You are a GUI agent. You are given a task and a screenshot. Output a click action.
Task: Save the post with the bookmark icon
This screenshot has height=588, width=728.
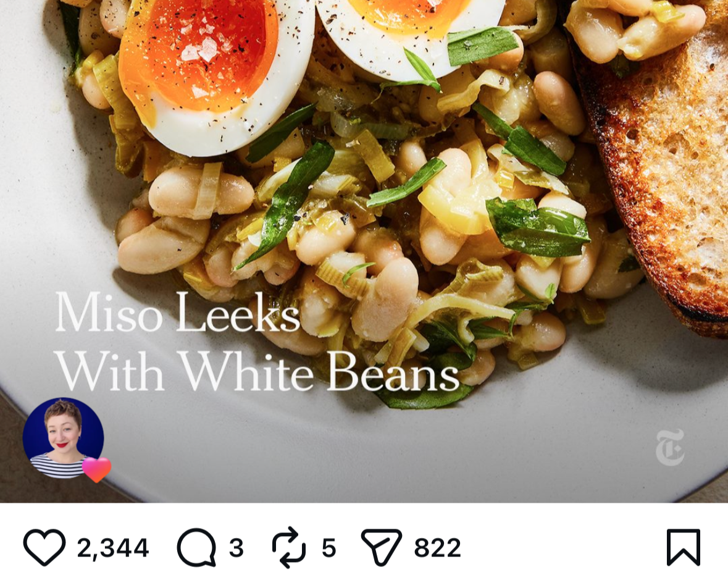pos(684,547)
